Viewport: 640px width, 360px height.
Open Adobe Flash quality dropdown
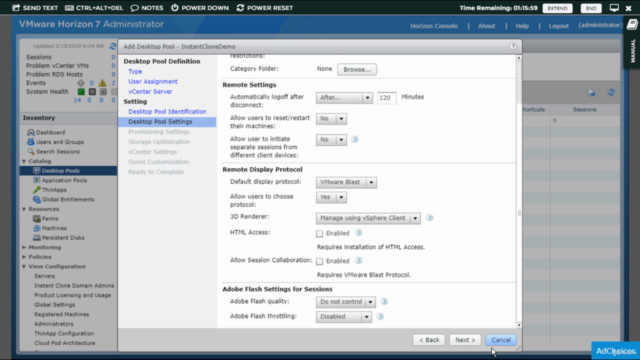click(x=345, y=302)
